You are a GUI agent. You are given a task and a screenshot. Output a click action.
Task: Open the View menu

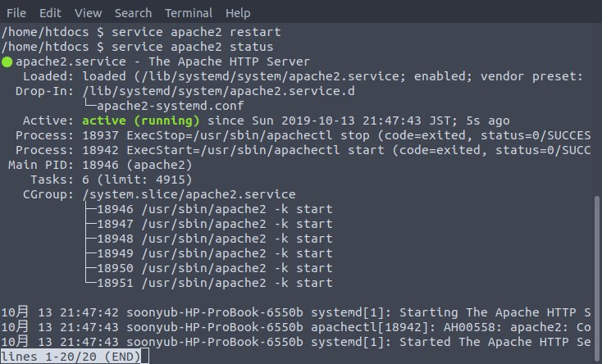(89, 13)
